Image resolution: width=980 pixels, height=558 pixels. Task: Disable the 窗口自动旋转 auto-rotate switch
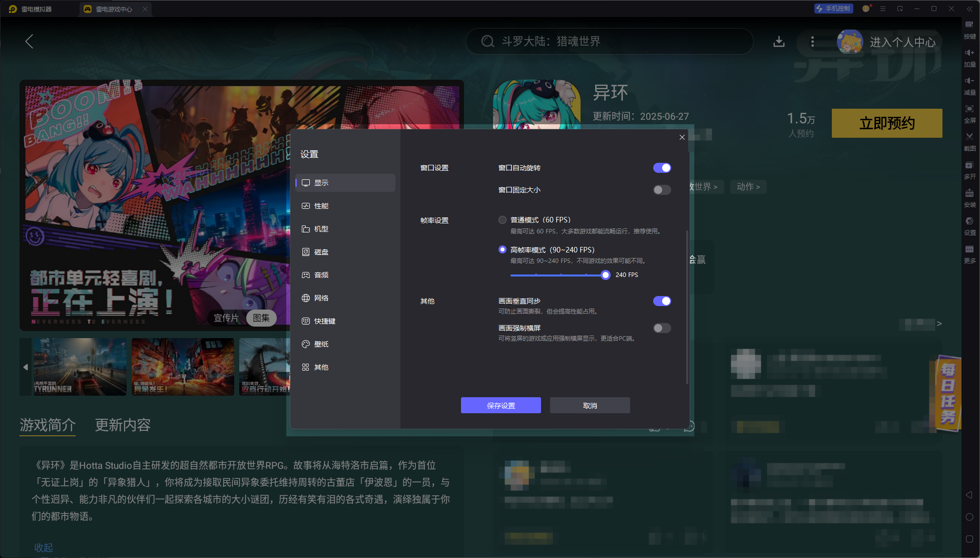click(x=662, y=168)
